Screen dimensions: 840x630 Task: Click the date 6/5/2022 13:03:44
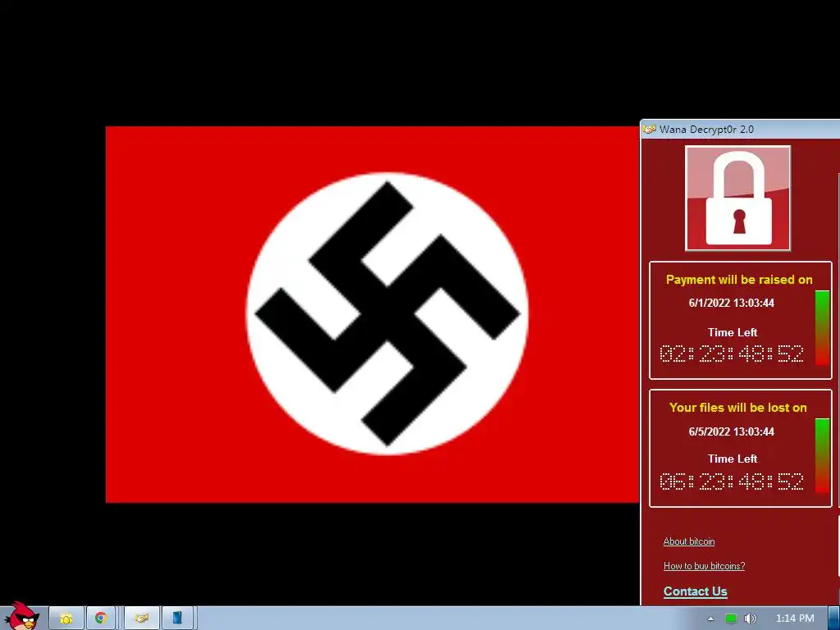coord(731,431)
